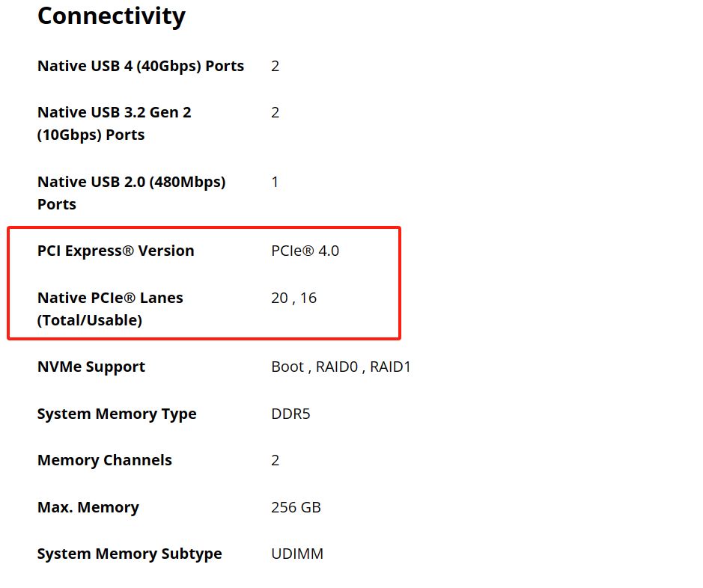Click the PCI Express Version label
703x588 pixels.
(115, 251)
